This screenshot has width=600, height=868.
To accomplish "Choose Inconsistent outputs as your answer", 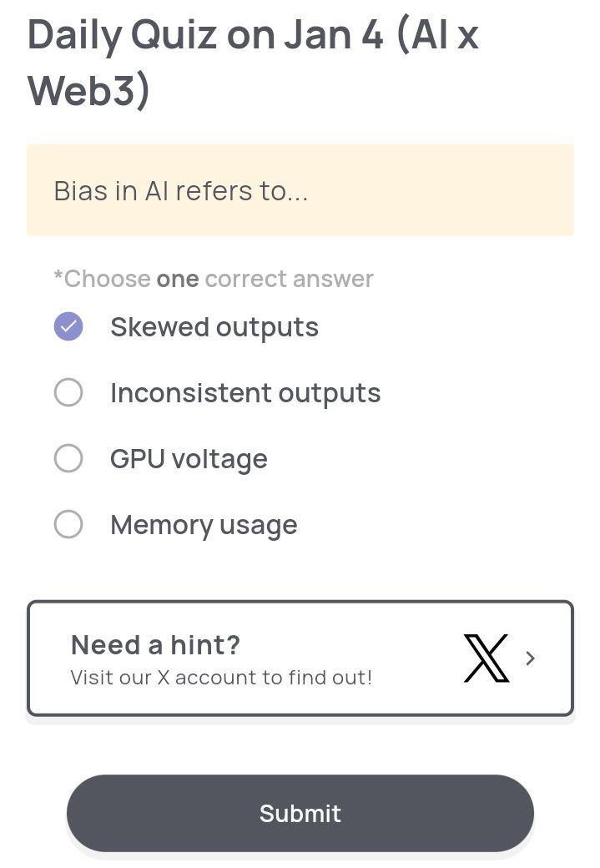I will pyautogui.click(x=68, y=392).
